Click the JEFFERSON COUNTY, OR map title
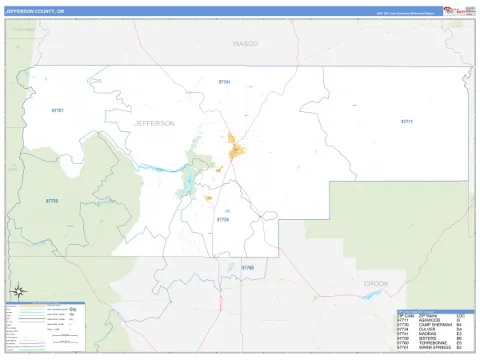The height and width of the screenshot is (360, 480). [35, 11]
